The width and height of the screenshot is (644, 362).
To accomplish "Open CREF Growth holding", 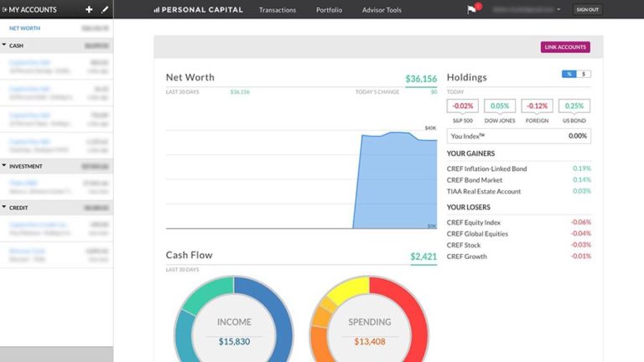I will pos(466,256).
